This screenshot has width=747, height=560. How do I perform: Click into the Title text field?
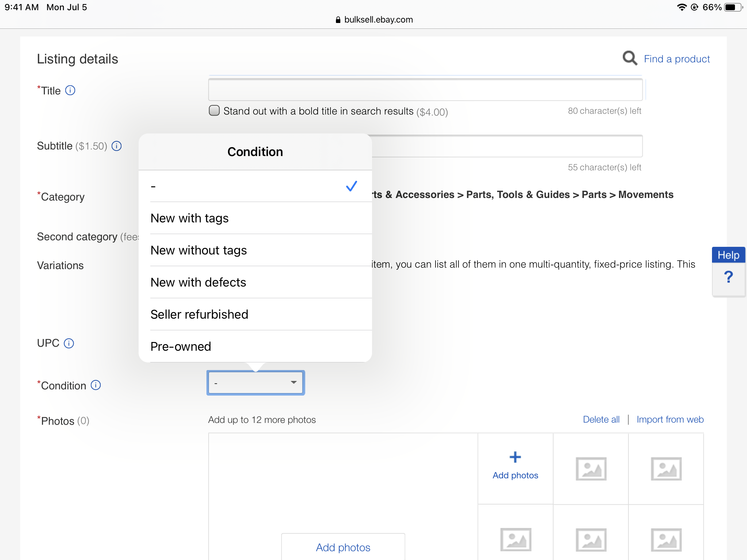pyautogui.click(x=425, y=90)
